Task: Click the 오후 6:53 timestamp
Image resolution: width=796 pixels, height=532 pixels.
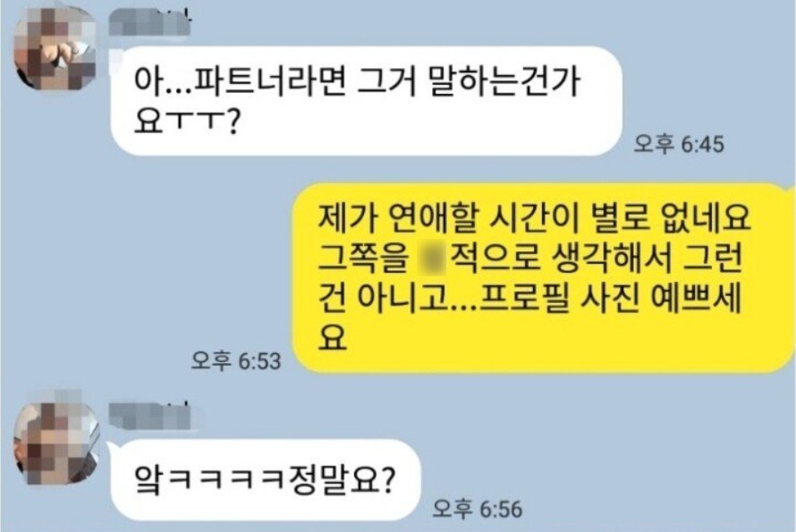Action: [x=236, y=361]
